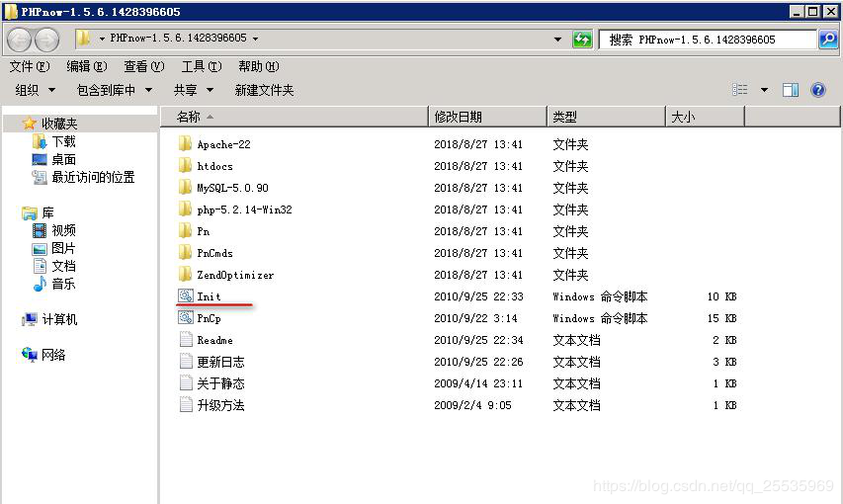This screenshot has height=504, width=843.
Task: Click the arrow before the address path folder name
Action: point(102,39)
